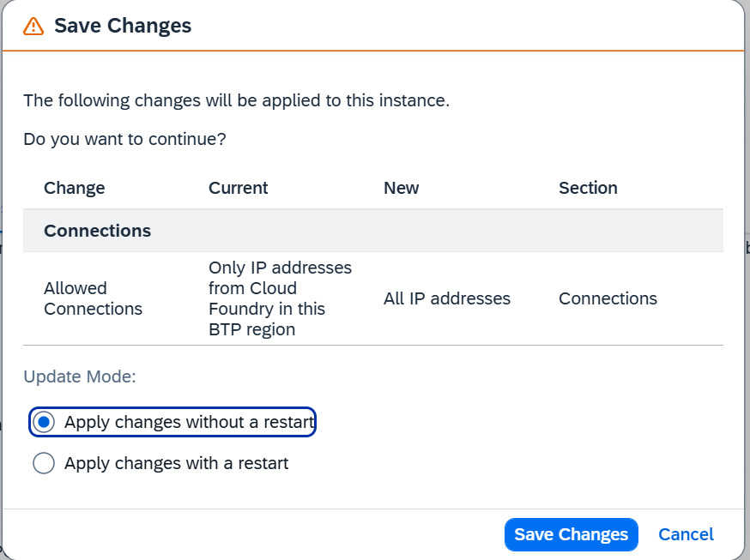The width and height of the screenshot is (750, 560).
Task: Click the blue Save Changes button
Action: [572, 534]
